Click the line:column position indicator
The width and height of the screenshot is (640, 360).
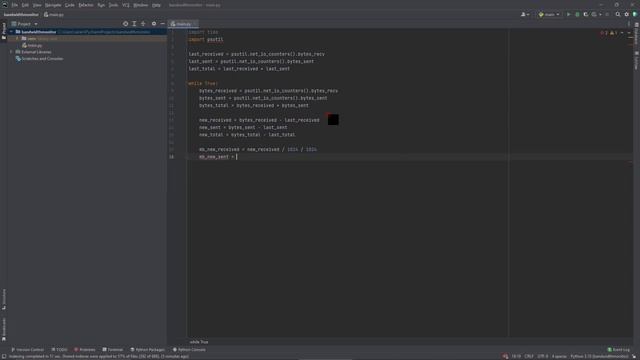tap(516, 356)
